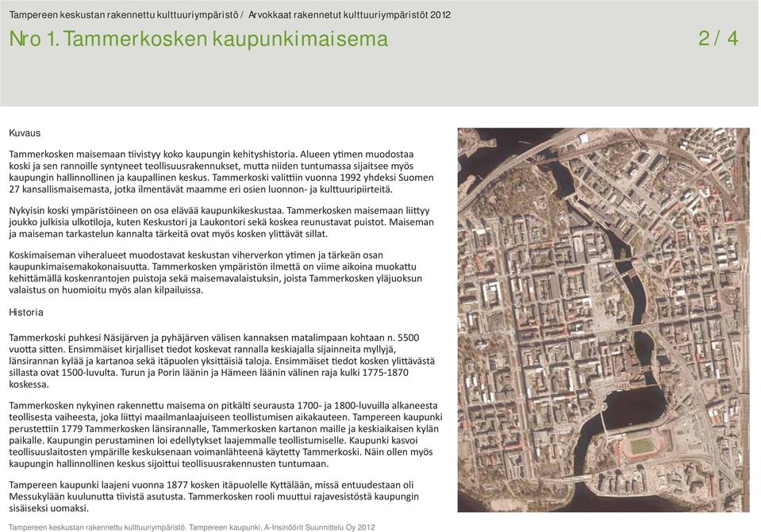Click the header line 'Tampereen keskustan rakennettu kulttuuriympäristö /'
This screenshot has height=532, width=761.
(125, 15)
